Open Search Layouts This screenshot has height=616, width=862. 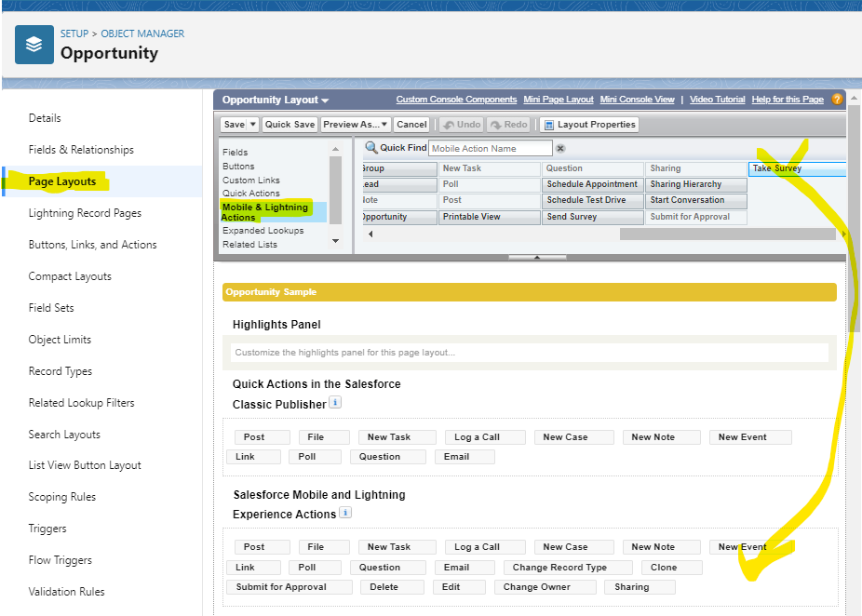coord(64,435)
